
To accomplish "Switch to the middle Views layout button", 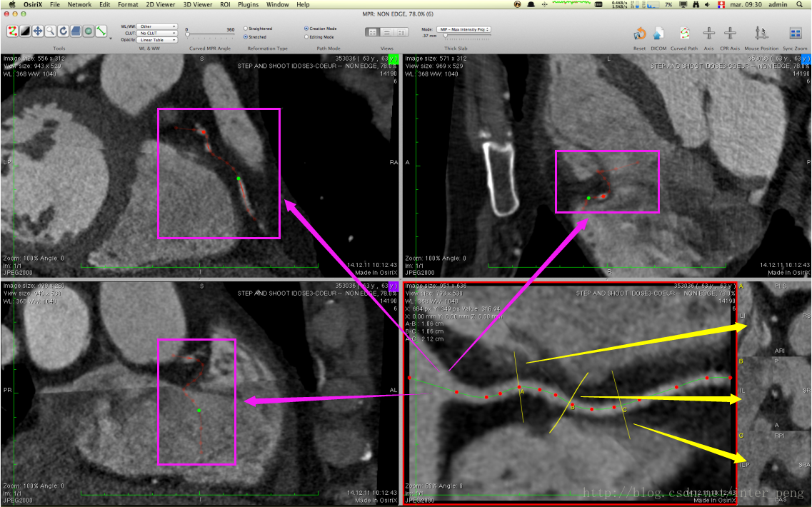I will tap(387, 32).
